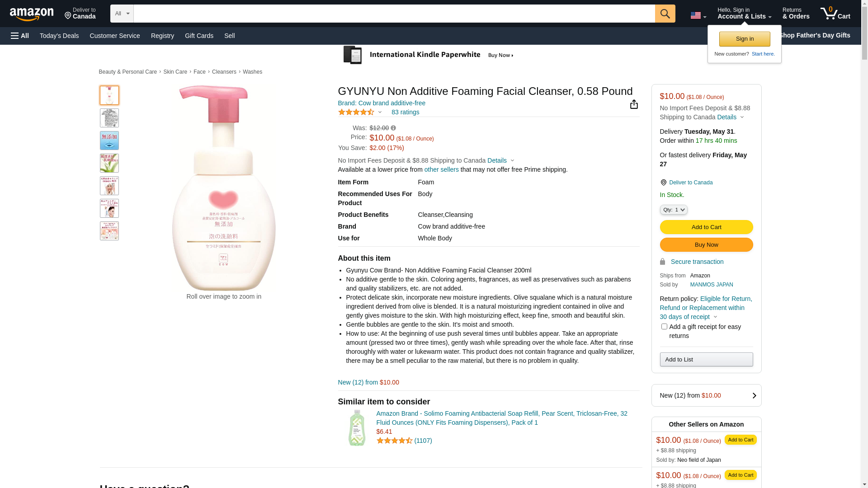
Task: Click the share icon near title
Action: coord(634,104)
